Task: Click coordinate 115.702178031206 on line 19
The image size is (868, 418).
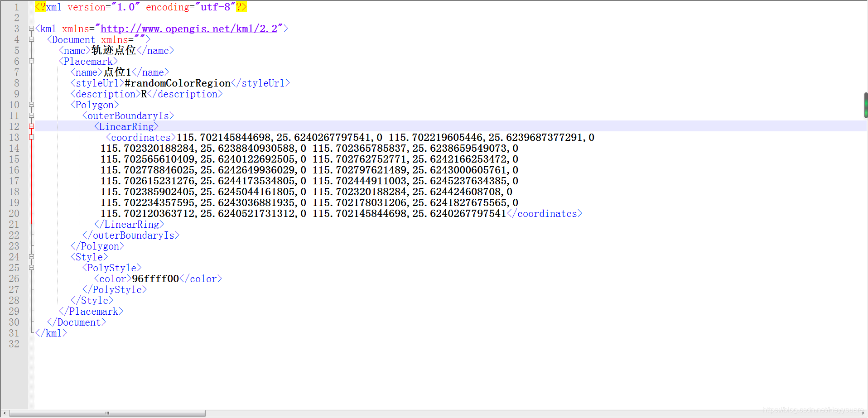Action: (x=359, y=203)
